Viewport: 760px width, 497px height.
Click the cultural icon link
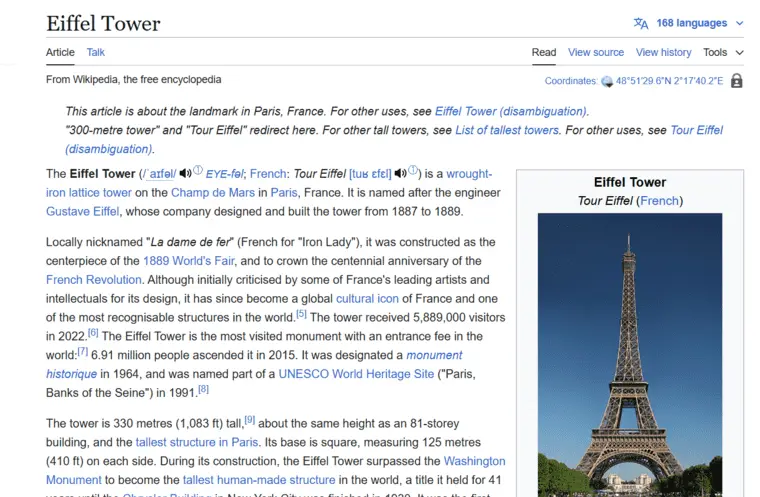pyautogui.click(x=367, y=299)
